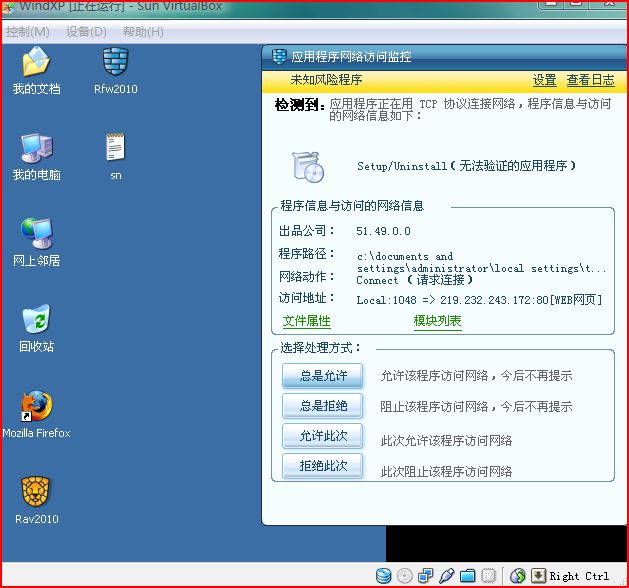Screen dimensions: 629x588
Task: Click the Right Ctrl host key label
Action: 579,576
